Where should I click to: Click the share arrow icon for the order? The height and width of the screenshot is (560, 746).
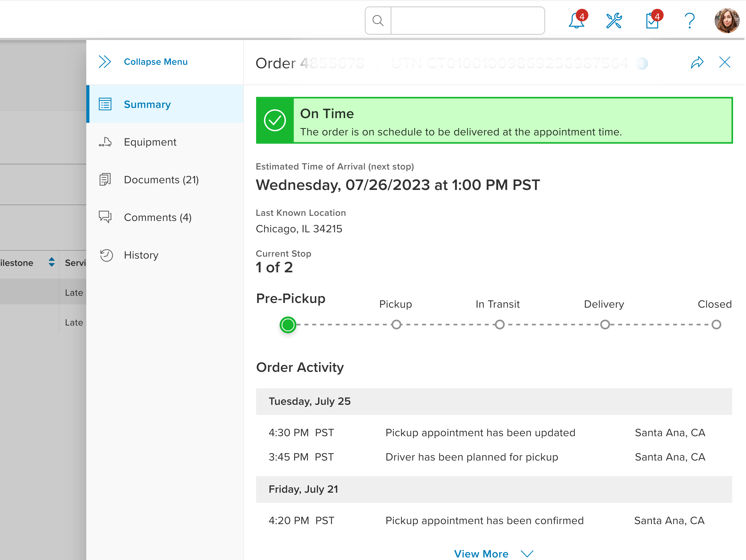pos(697,62)
